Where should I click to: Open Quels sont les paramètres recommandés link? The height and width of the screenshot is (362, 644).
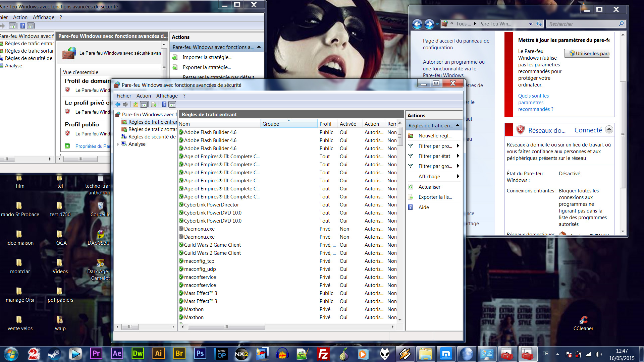tap(536, 103)
